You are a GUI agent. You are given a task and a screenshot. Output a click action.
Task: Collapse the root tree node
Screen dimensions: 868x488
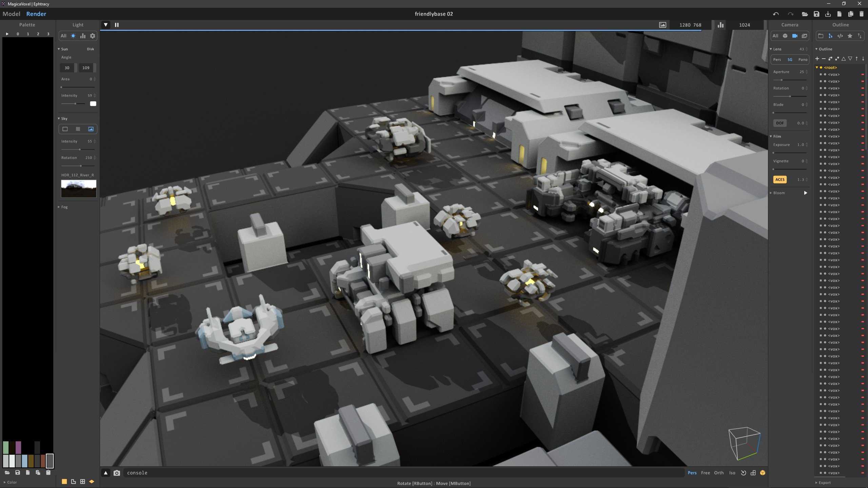817,67
